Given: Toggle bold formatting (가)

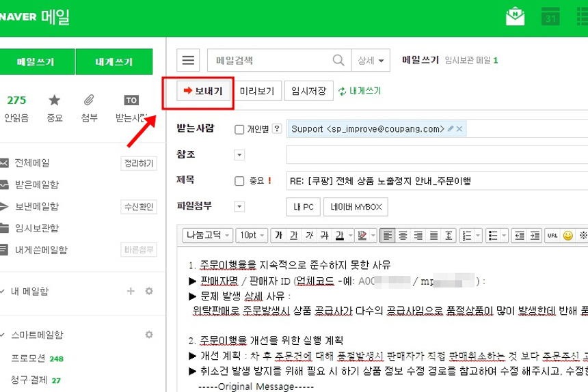Looking at the screenshot, I should pos(279,236).
